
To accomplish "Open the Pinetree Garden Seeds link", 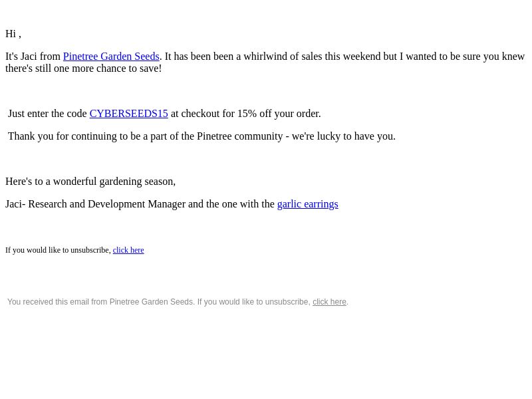I will click(x=111, y=57).
